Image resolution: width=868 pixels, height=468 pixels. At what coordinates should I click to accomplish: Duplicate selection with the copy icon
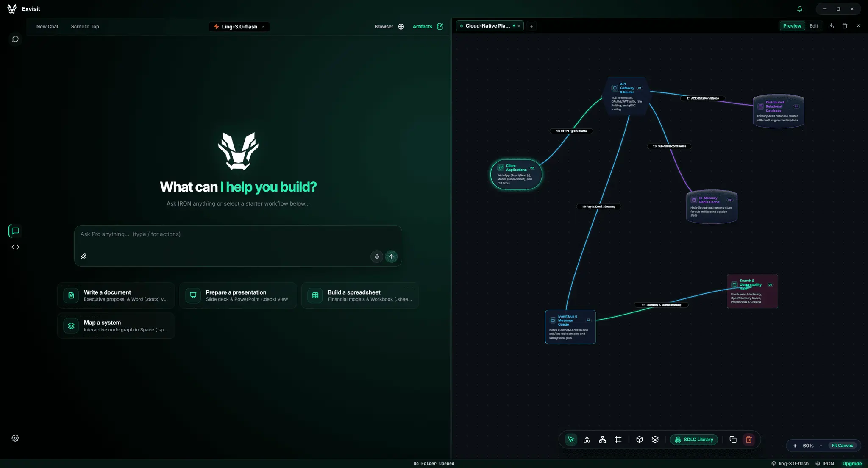click(733, 440)
